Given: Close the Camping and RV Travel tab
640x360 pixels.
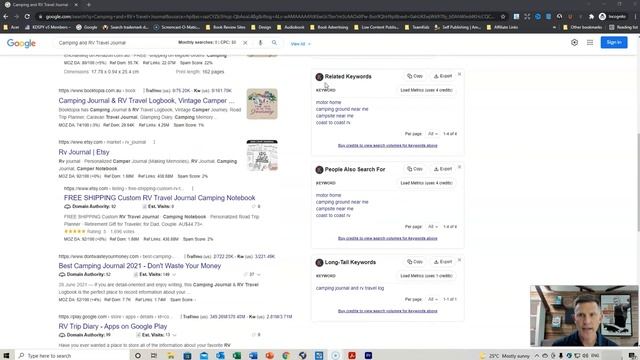Looking at the screenshot, I should click(x=76, y=5).
